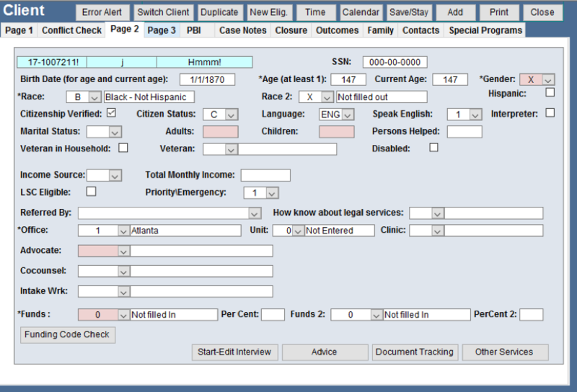Toggle the Citizenship Verified checkbox

pos(111,112)
